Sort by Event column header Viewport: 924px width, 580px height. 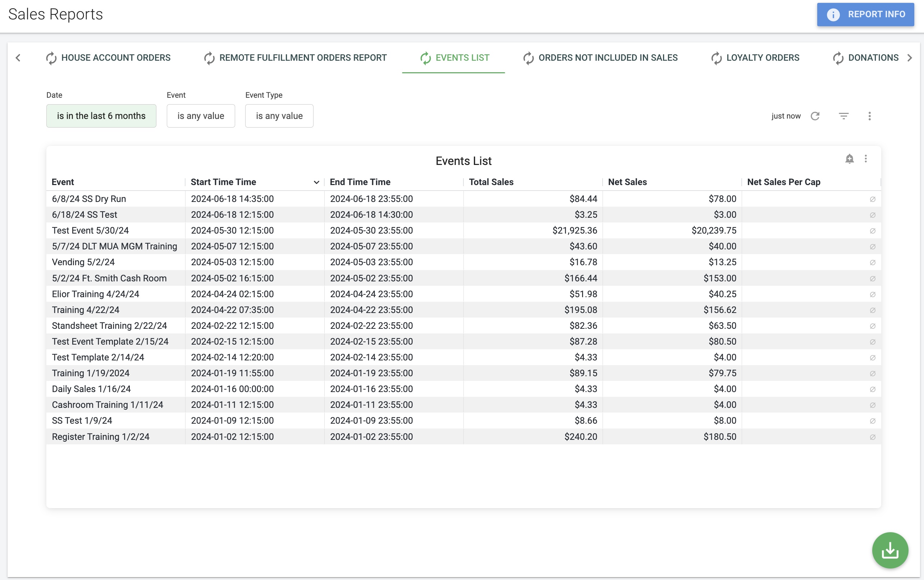click(x=63, y=182)
